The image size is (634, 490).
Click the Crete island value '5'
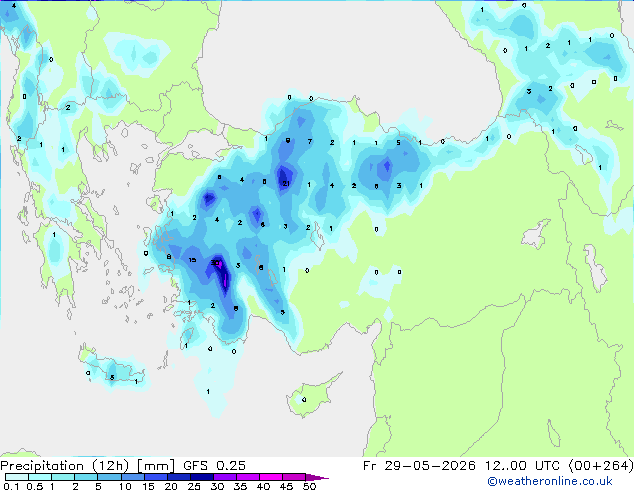(x=112, y=378)
